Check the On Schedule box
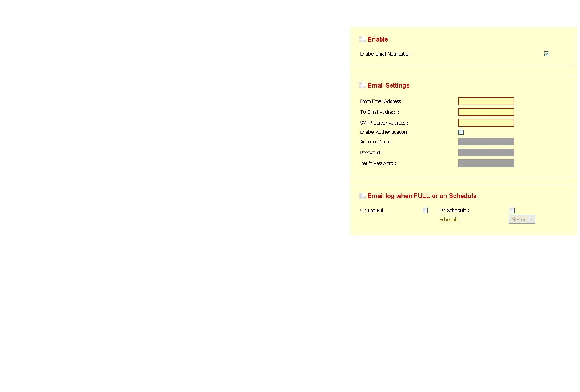The width and height of the screenshot is (580, 392). (512, 211)
